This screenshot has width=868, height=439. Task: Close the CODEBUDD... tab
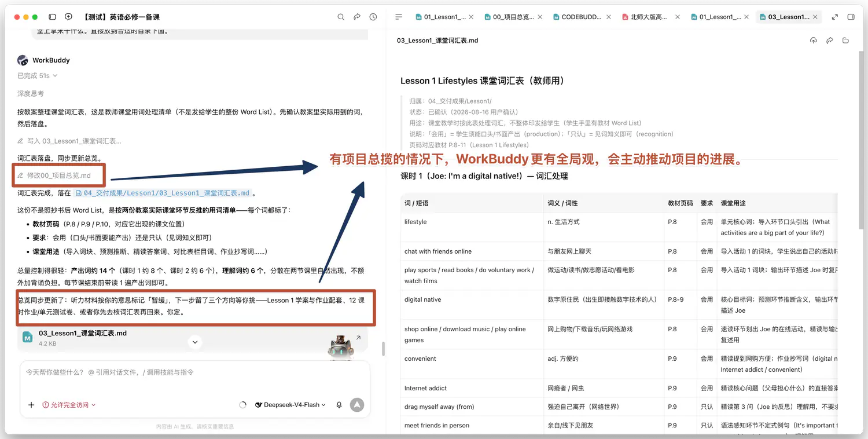(609, 17)
